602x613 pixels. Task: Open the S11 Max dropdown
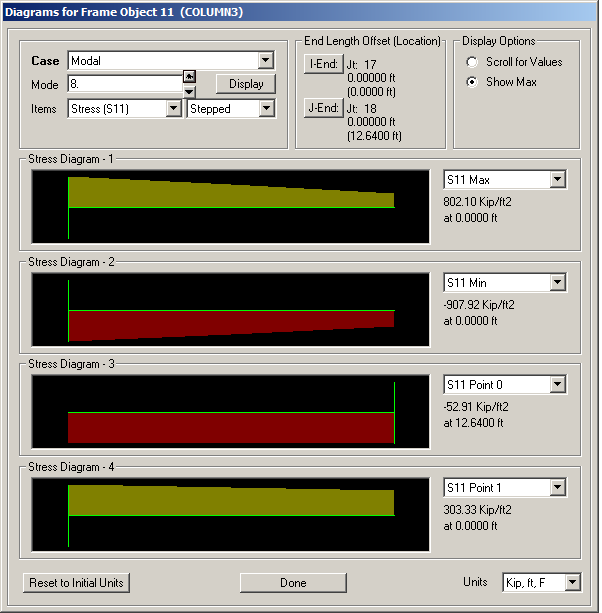click(x=505, y=180)
